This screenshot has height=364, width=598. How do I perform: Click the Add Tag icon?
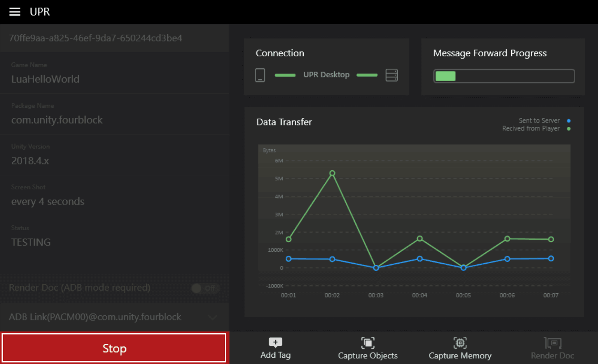275,342
